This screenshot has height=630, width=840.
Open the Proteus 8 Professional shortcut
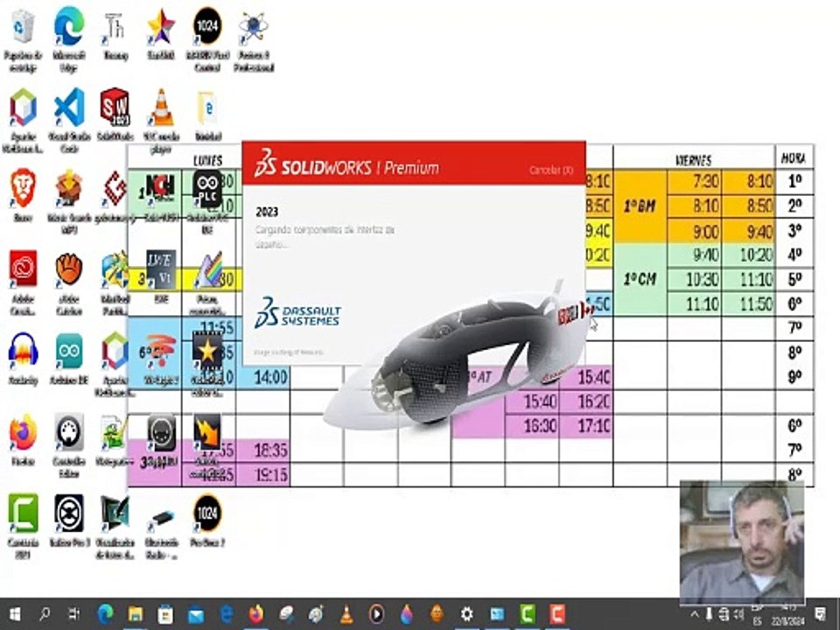[x=254, y=27]
